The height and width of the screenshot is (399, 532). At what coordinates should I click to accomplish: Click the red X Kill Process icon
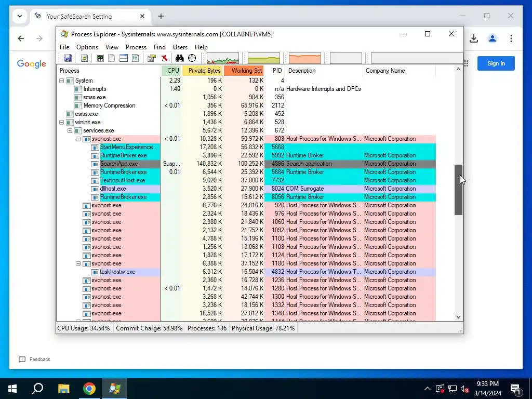tap(165, 58)
